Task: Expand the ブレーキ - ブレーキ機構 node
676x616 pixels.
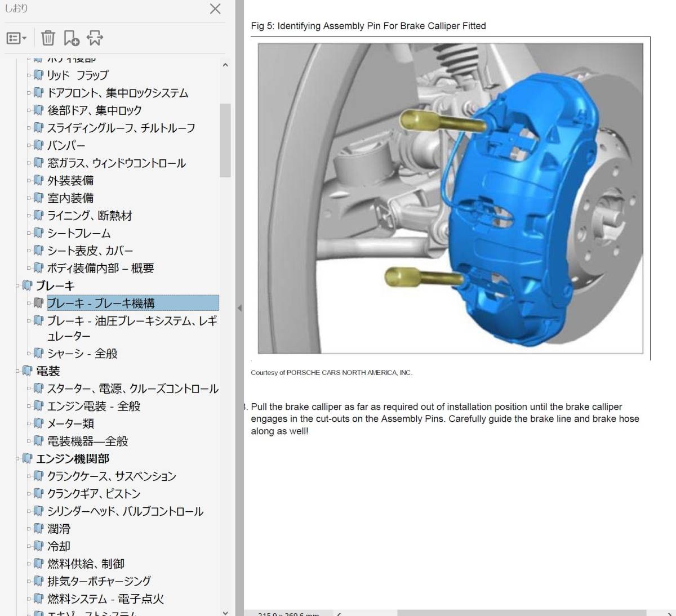Action: (29, 303)
